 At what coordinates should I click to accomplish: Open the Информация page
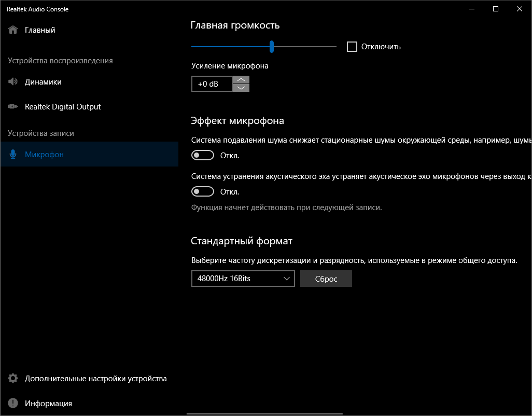(48, 404)
